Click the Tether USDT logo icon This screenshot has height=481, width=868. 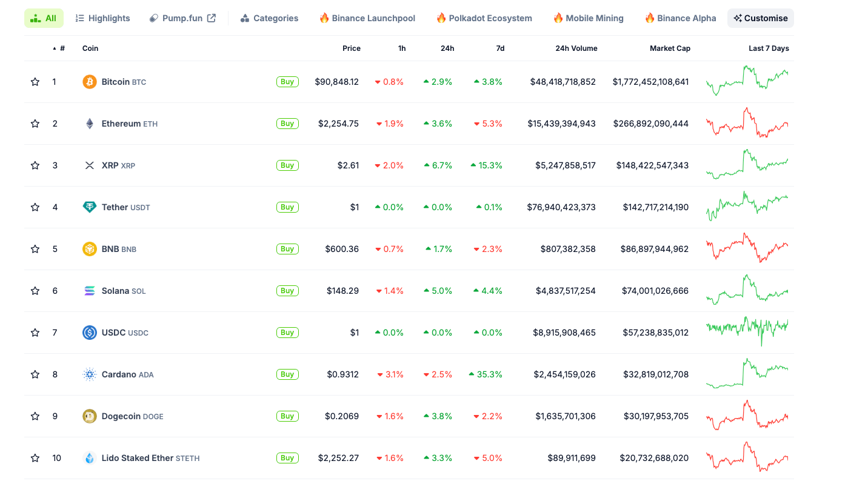coord(89,207)
